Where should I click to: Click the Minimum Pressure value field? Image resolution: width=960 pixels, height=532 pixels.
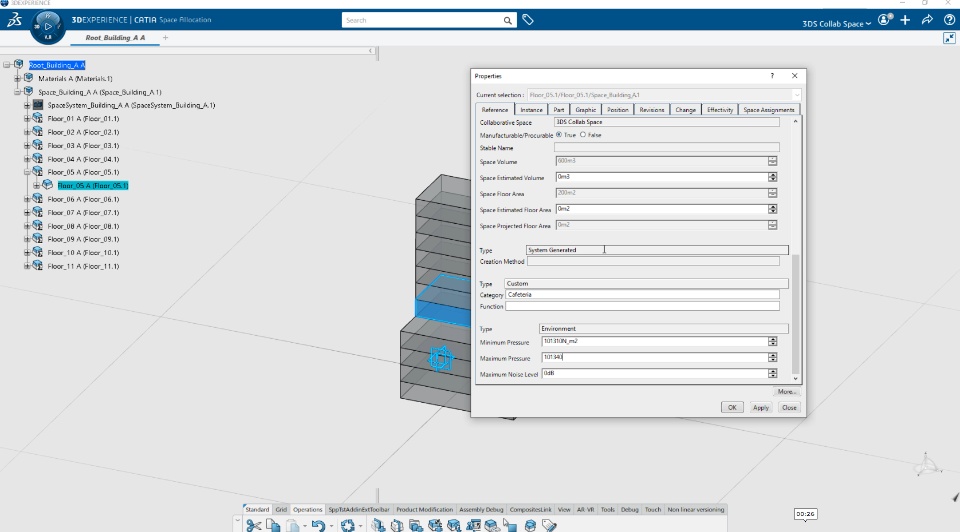(x=654, y=342)
